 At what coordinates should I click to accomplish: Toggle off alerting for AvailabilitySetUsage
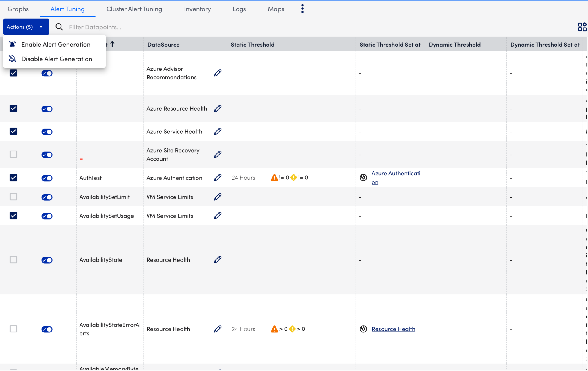click(47, 216)
